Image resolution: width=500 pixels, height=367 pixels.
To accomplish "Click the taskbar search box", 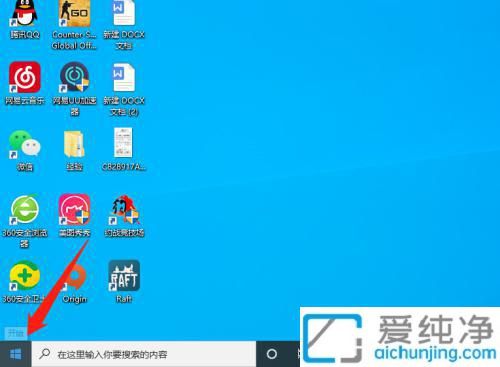I will point(144,354).
